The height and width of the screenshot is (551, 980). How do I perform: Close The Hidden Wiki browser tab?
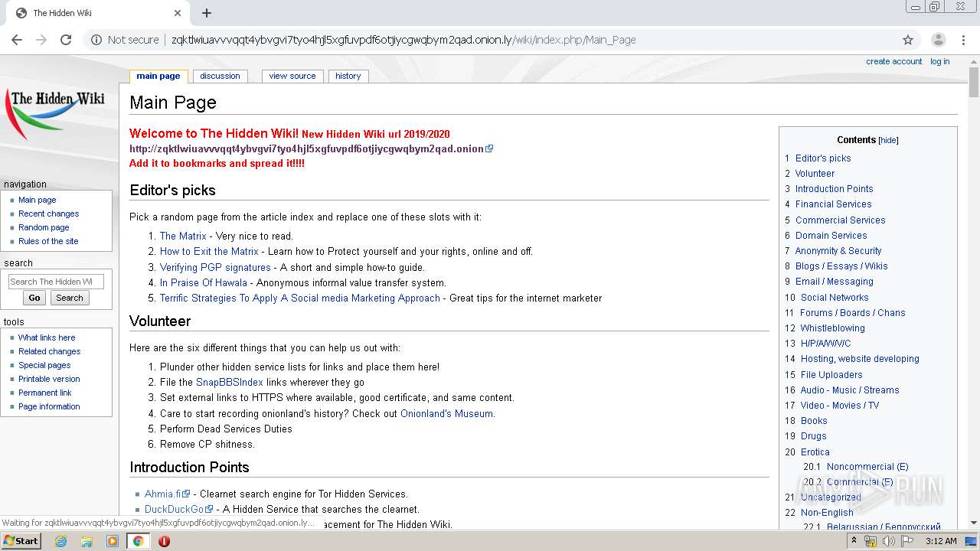coord(178,13)
